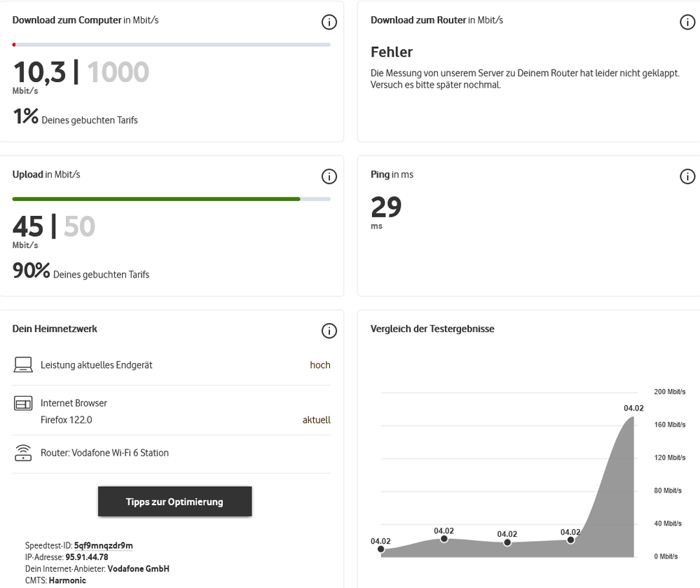Click the green Upload progress bar
The width and height of the screenshot is (700, 588).
tap(156, 199)
